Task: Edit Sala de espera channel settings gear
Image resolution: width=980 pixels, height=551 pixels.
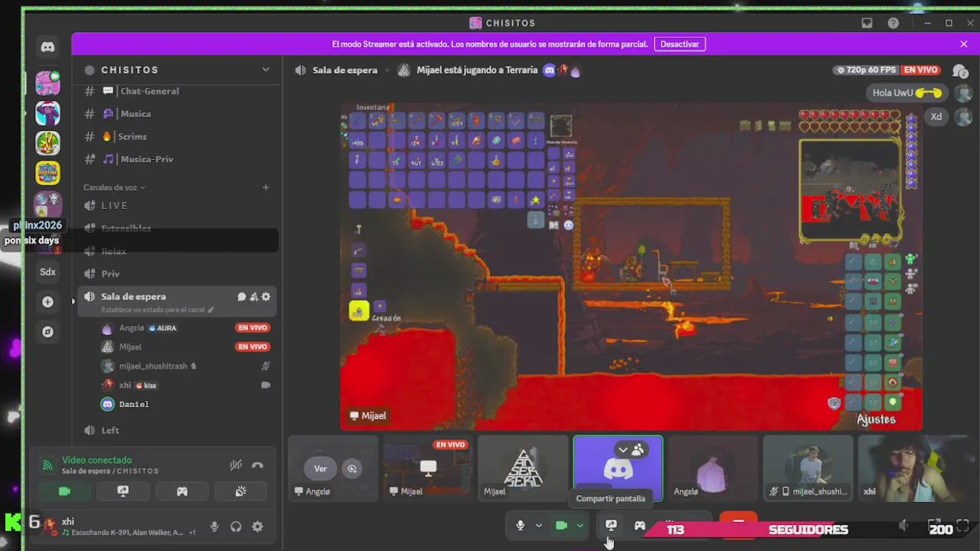Action: click(x=266, y=297)
